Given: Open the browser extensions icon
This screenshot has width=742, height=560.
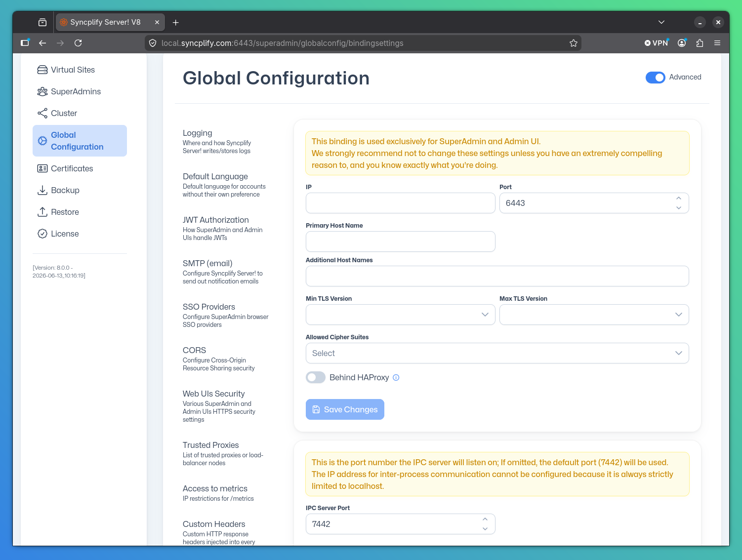Looking at the screenshot, I should pos(700,43).
